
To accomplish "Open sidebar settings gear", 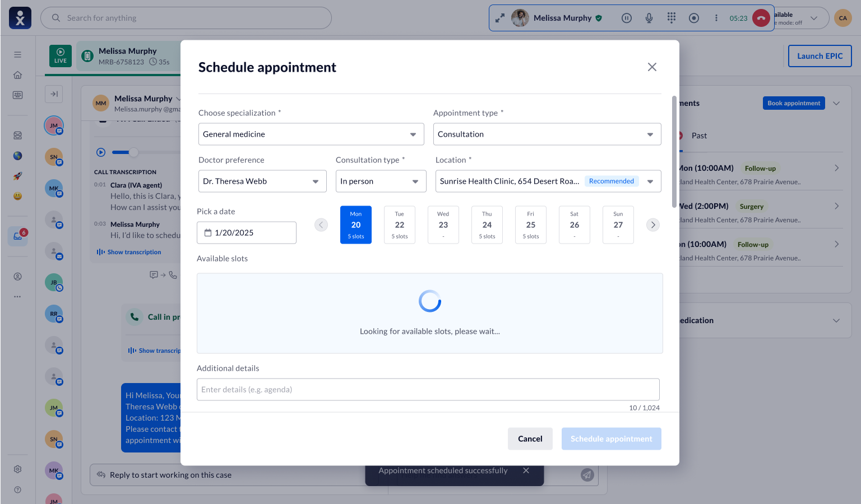I will [18, 469].
